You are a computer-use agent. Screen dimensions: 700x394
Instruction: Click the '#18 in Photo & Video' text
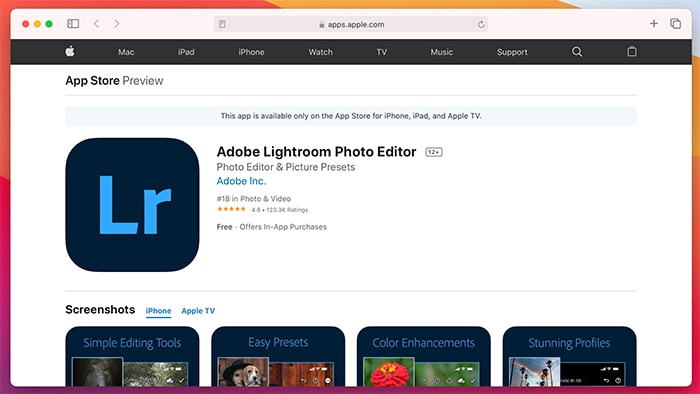tap(254, 199)
